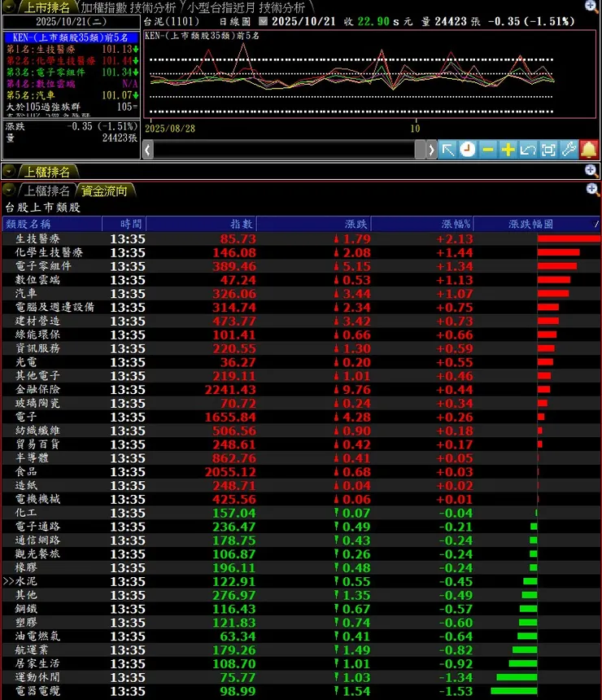This screenshot has width=602, height=700.
Task: Select the 電腦及週邊設備 row
Action: tap(301, 307)
